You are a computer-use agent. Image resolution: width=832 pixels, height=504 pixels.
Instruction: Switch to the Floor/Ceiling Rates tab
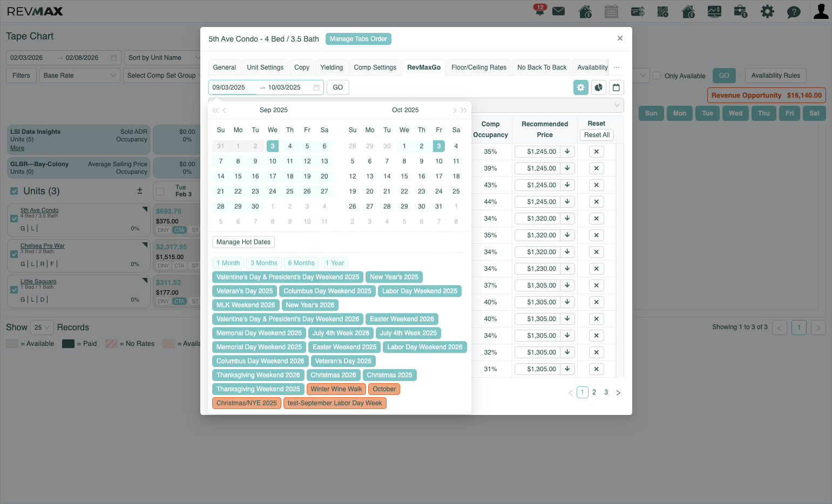point(479,67)
